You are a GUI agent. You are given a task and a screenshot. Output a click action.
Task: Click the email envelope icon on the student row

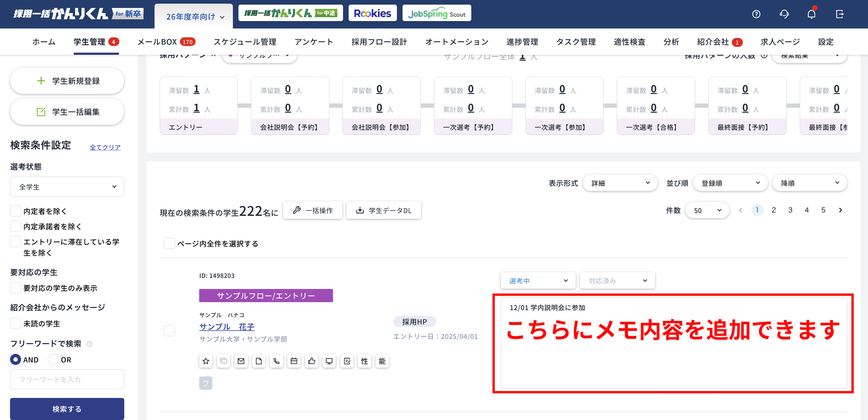[x=241, y=361]
